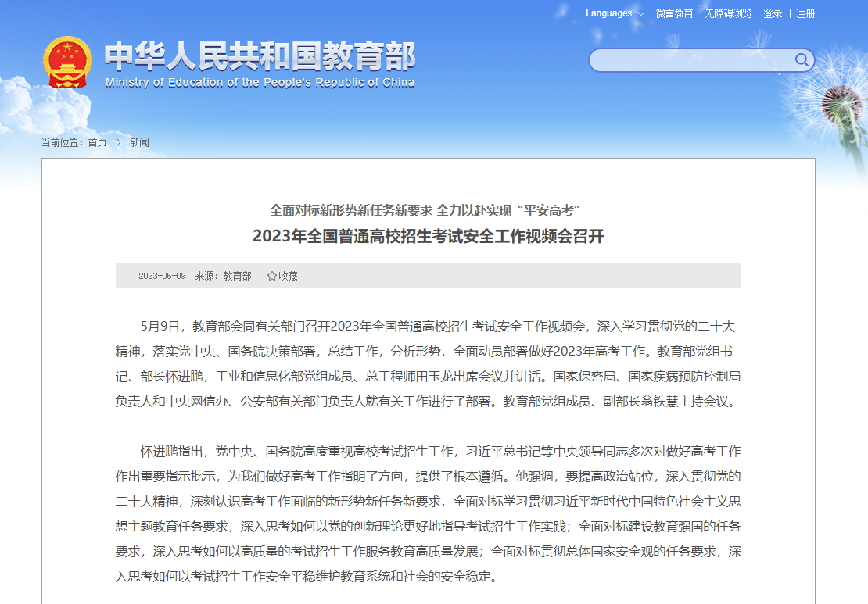The height and width of the screenshot is (604, 868).
Task: Click the article headline 2023年全国普通高校招生考试安全工作视频会召开
Action: (428, 236)
